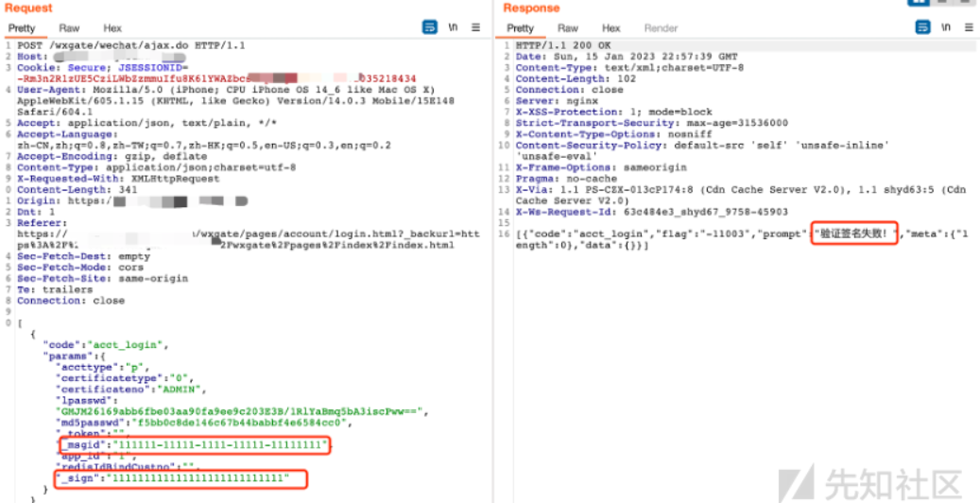
Task: Open the Response pane hamburger options menu
Action: point(969,27)
